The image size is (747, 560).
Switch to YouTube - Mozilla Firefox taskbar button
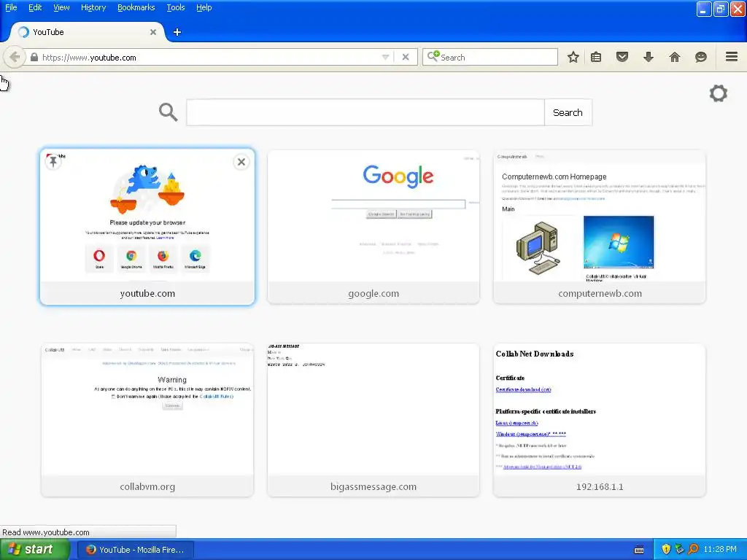[135, 550]
